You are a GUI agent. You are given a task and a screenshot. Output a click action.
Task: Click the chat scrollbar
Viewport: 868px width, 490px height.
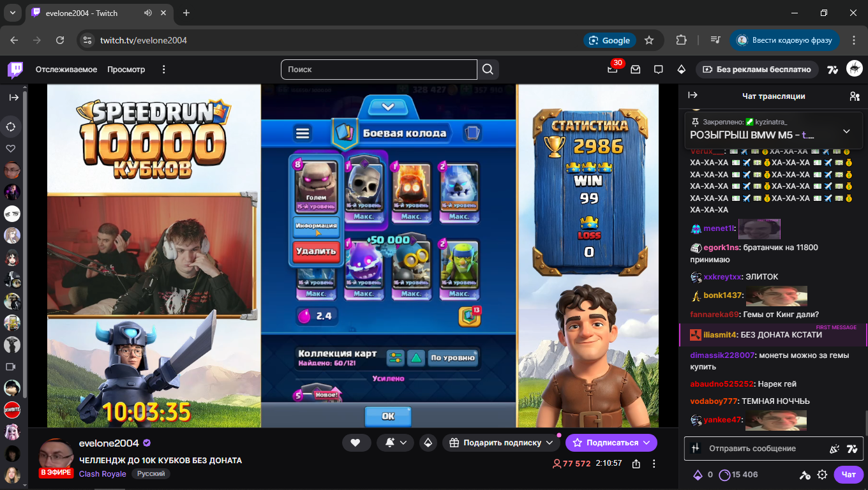pos(865,421)
